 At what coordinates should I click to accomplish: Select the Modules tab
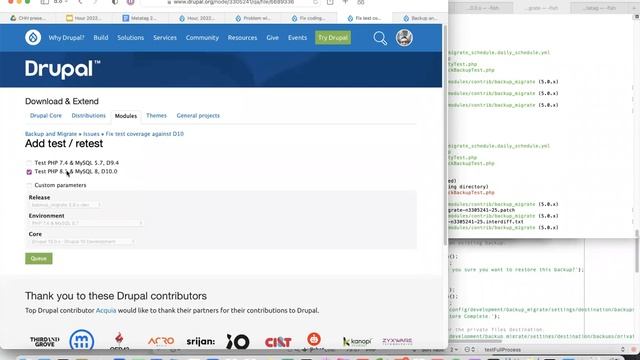(126, 116)
